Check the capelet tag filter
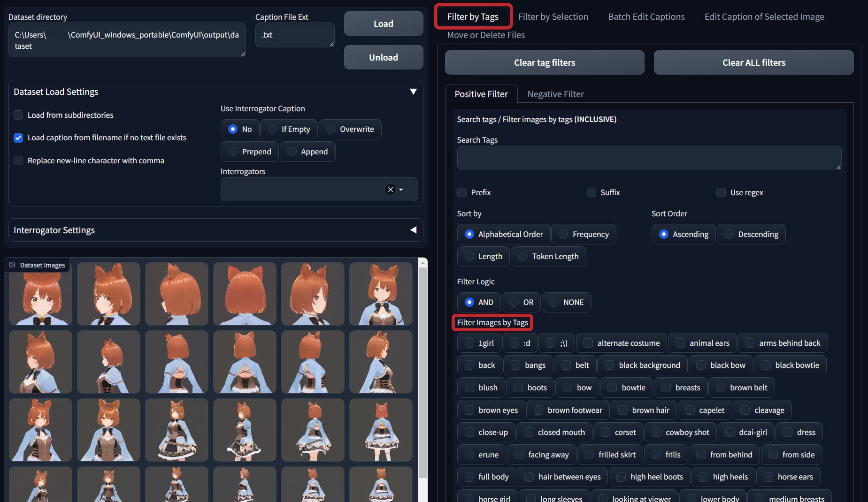The image size is (868, 502). pos(690,410)
